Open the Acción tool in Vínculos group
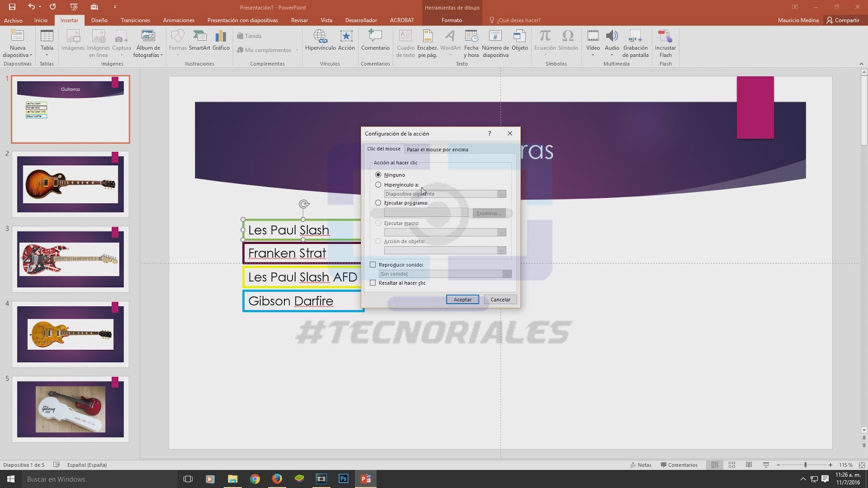 (x=346, y=42)
